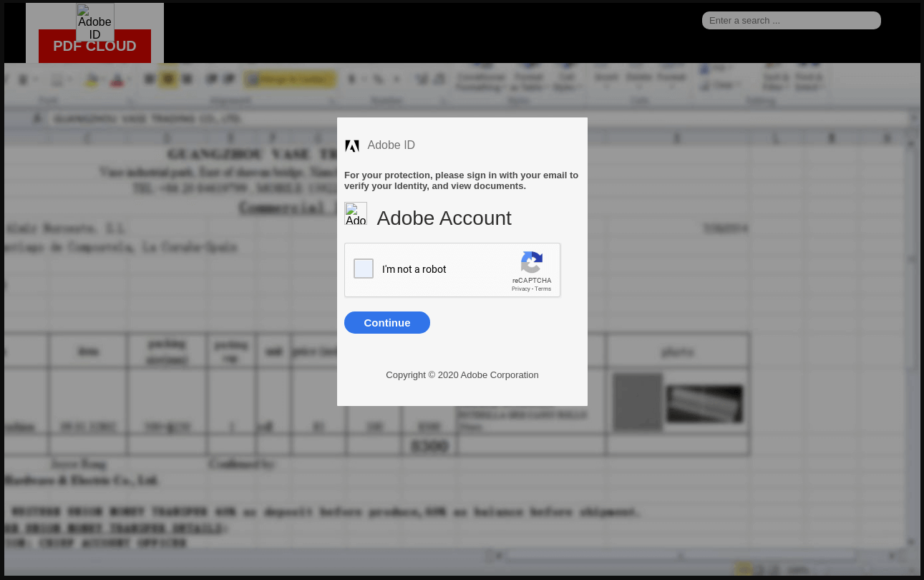
Task: Click the "Enter a search" input field
Action: [791, 21]
